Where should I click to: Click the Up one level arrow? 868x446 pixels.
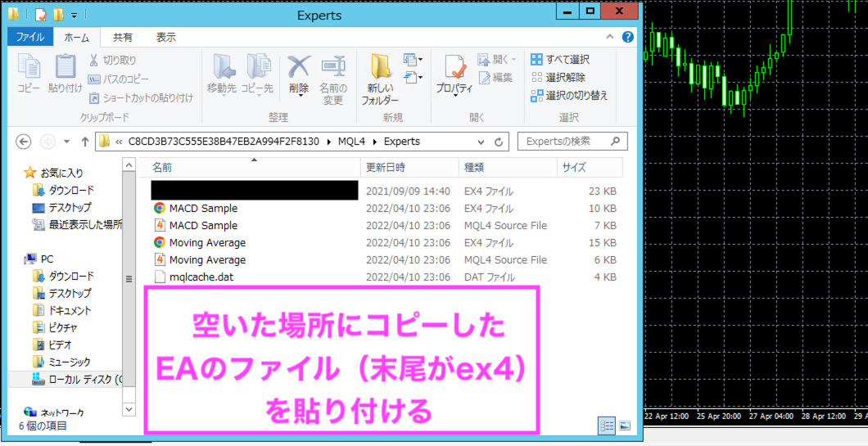(84, 141)
